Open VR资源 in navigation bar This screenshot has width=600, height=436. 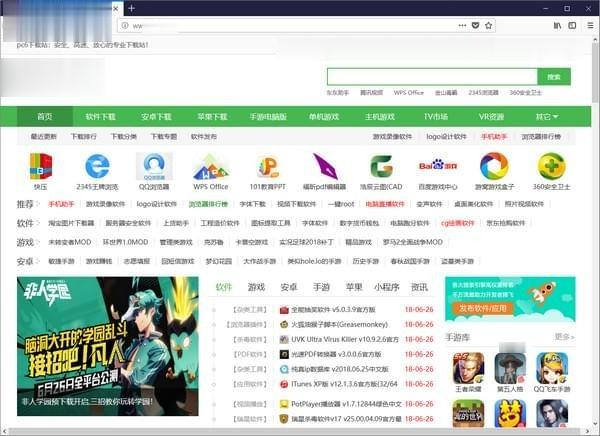pyautogui.click(x=491, y=116)
